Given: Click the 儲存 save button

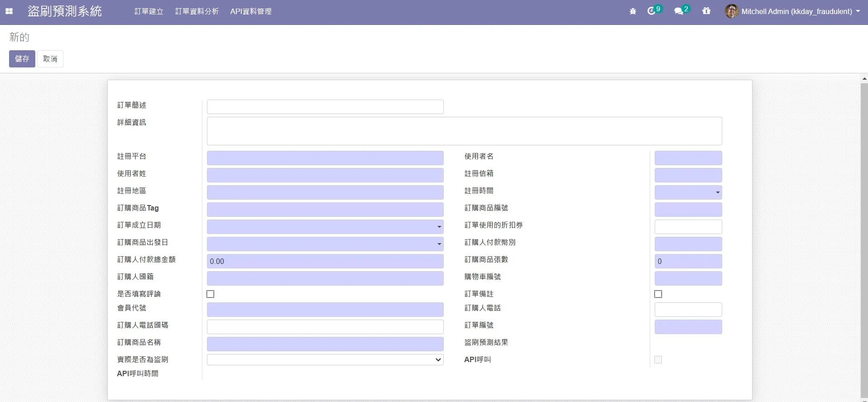Looking at the screenshot, I should tap(22, 59).
